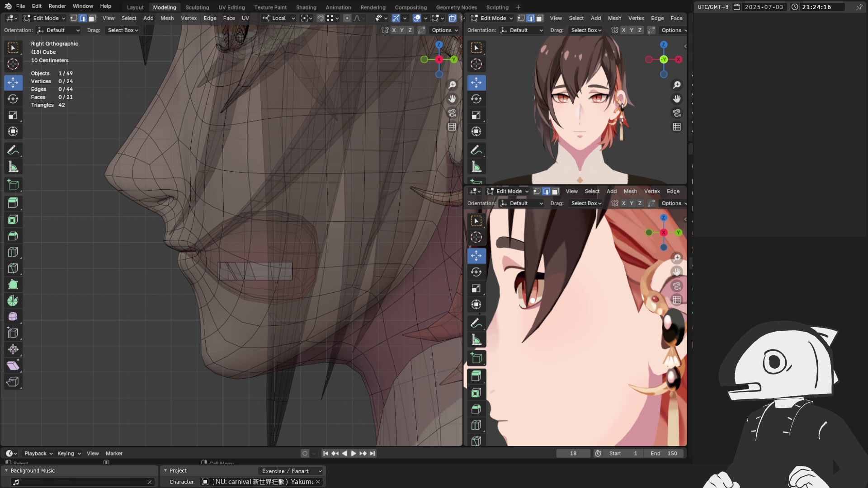Activate the Scale tool in left viewport
Screen dimensions: 868x488
tap(13, 115)
